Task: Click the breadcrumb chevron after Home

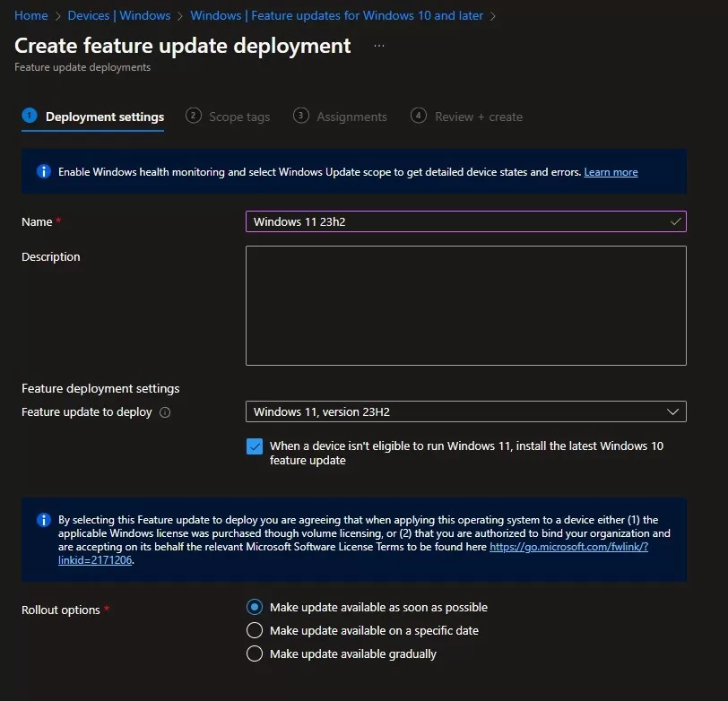Action: click(57, 15)
